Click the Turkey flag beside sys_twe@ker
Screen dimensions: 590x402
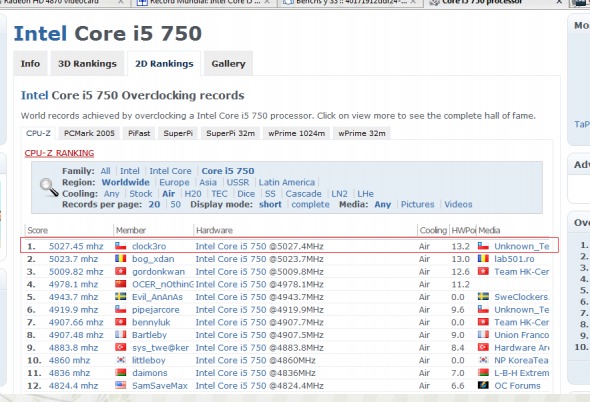tap(120, 347)
